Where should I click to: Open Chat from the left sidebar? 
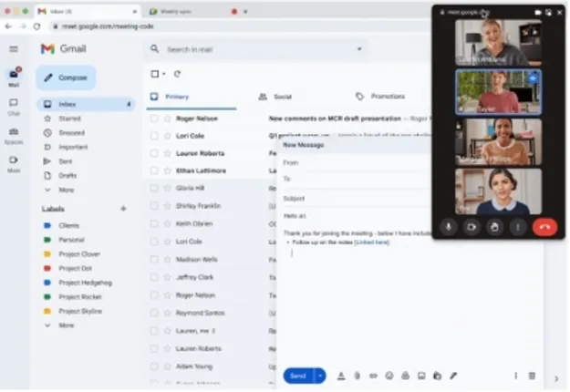tap(14, 106)
